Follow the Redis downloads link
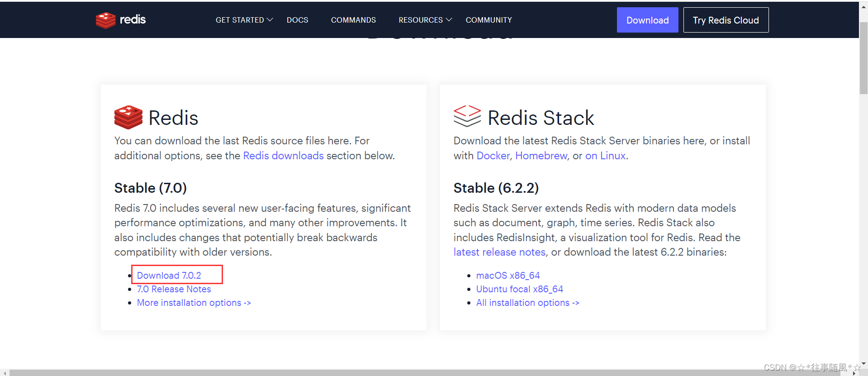The image size is (868, 376). pyautogui.click(x=284, y=156)
